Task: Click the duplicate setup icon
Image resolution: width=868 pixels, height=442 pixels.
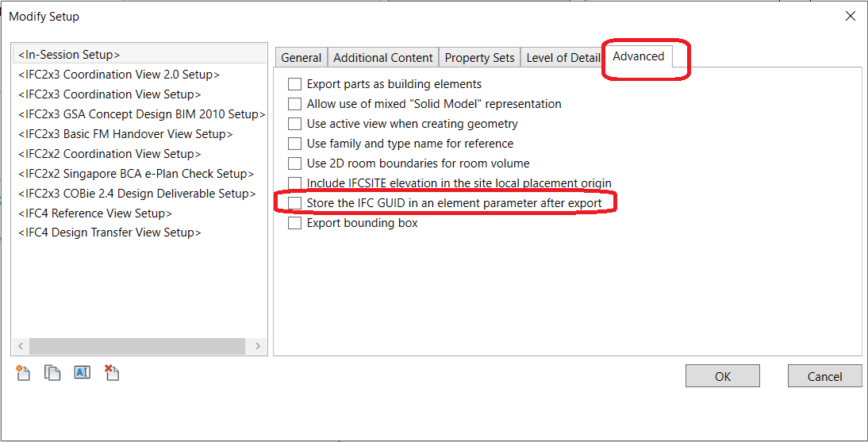Action: pos(52,373)
